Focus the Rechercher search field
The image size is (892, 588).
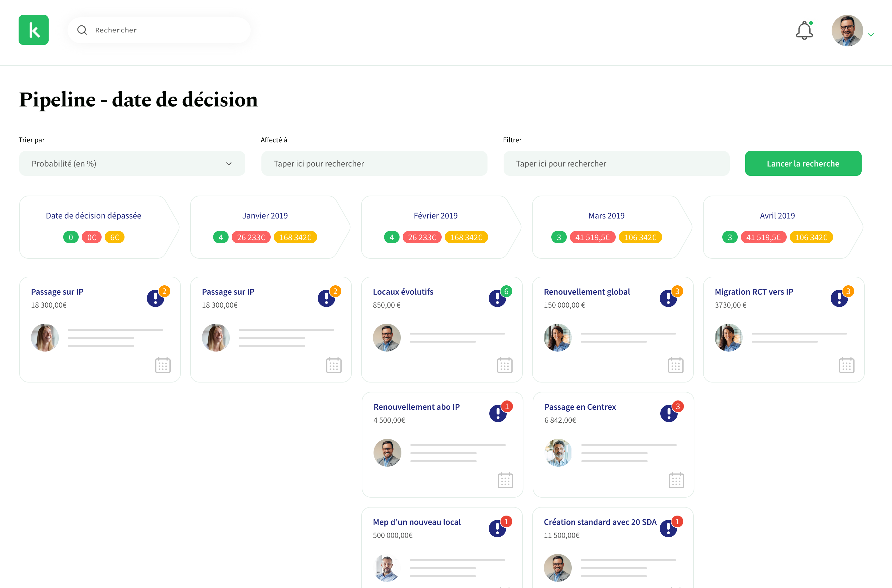[x=159, y=30]
